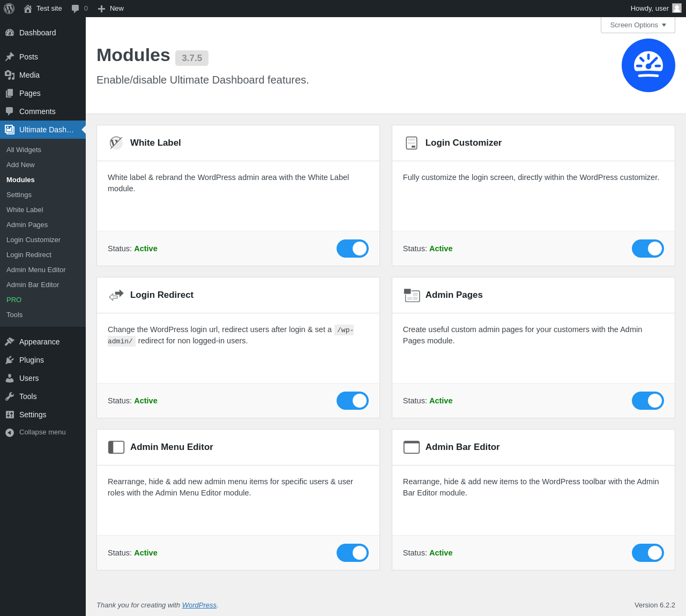Deactivate the Admin Menu Editor toggle
This screenshot has height=616, width=686.
click(x=353, y=553)
